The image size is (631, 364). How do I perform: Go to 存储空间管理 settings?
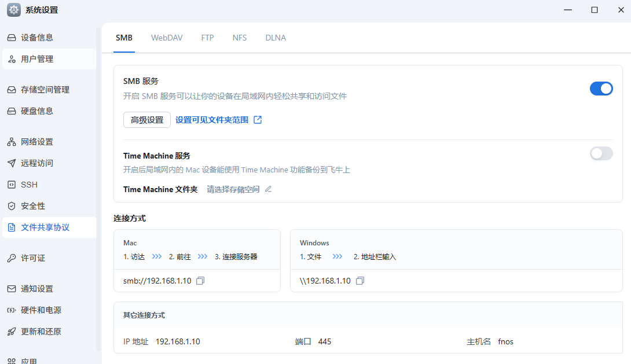pos(45,90)
